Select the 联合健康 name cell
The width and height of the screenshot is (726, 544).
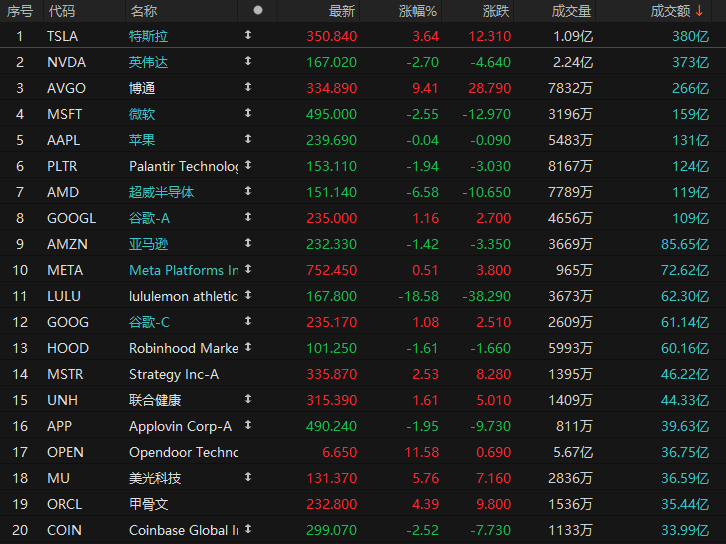click(155, 400)
